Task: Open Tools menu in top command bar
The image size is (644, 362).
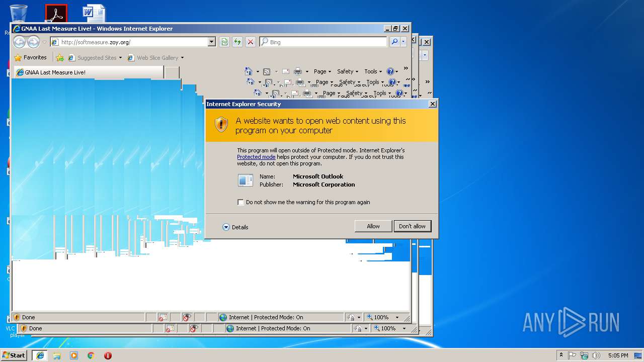Action: coord(373,71)
